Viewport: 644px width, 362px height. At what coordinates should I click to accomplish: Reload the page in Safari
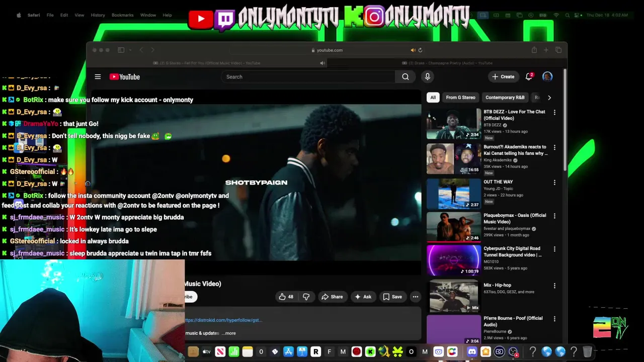[x=420, y=50]
